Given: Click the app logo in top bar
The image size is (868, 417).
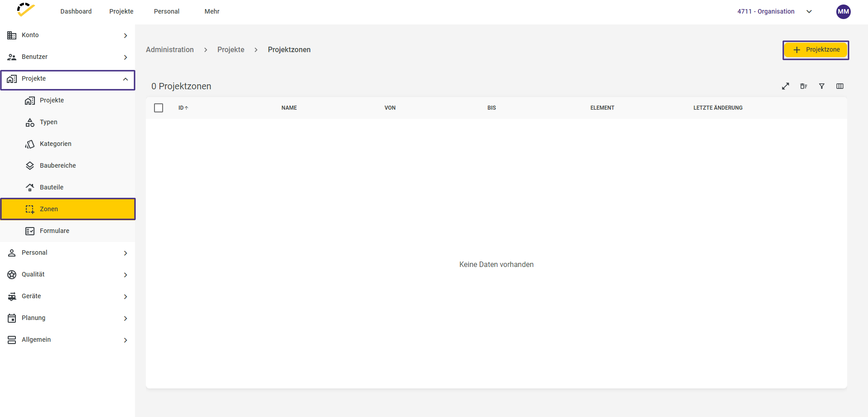Looking at the screenshot, I should point(26,10).
